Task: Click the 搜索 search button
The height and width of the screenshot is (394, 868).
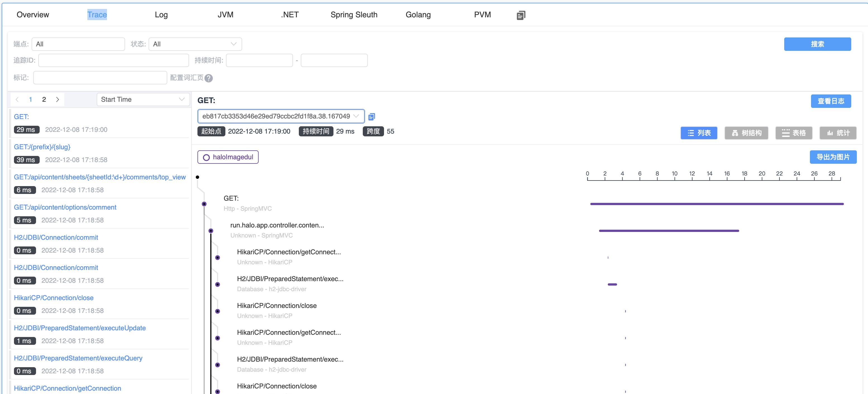Action: (x=817, y=44)
